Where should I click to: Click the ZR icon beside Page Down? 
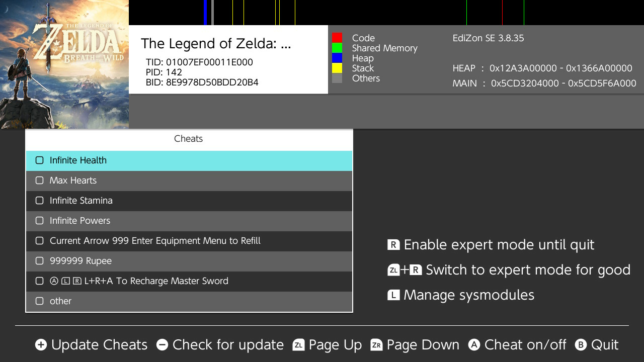pos(376,345)
